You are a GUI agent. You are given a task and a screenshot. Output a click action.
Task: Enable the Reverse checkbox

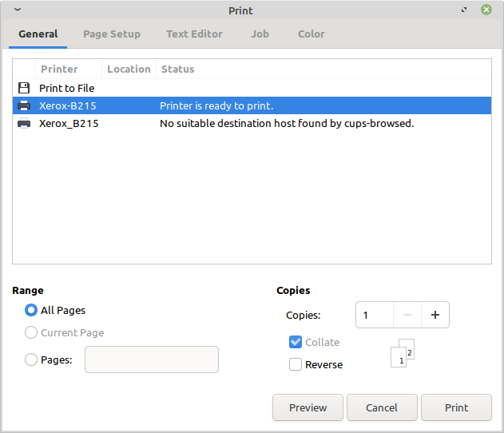[x=296, y=364]
